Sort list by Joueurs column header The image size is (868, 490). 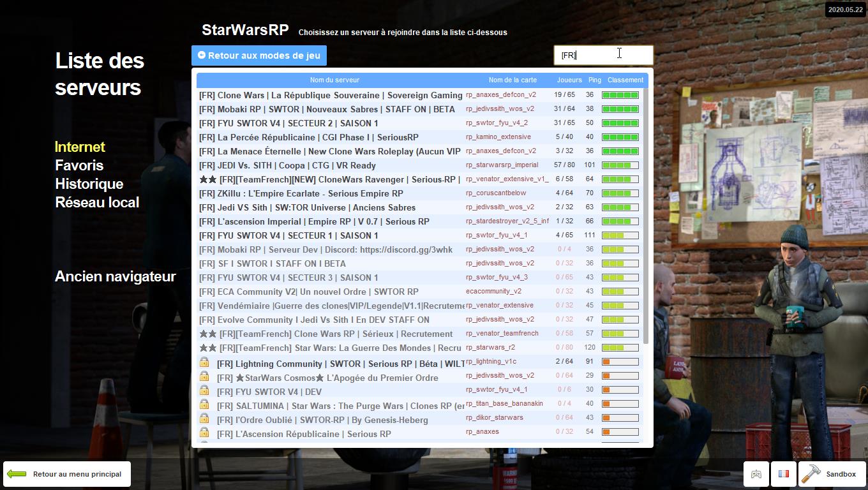(x=569, y=80)
